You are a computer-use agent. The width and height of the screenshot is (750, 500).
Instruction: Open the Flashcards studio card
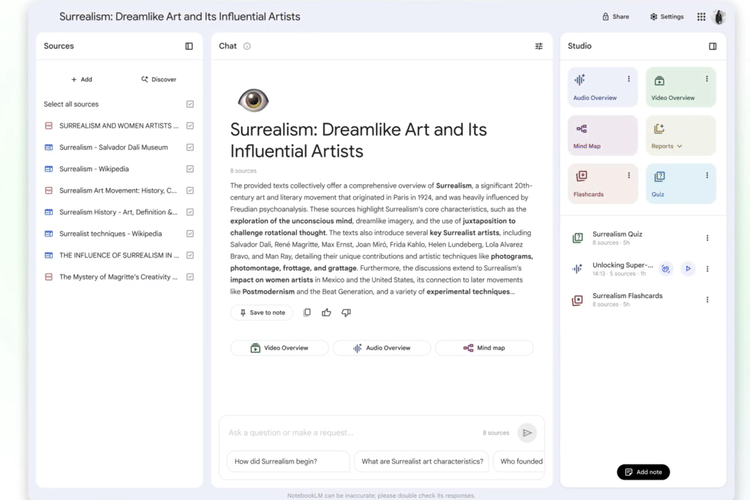click(x=602, y=183)
